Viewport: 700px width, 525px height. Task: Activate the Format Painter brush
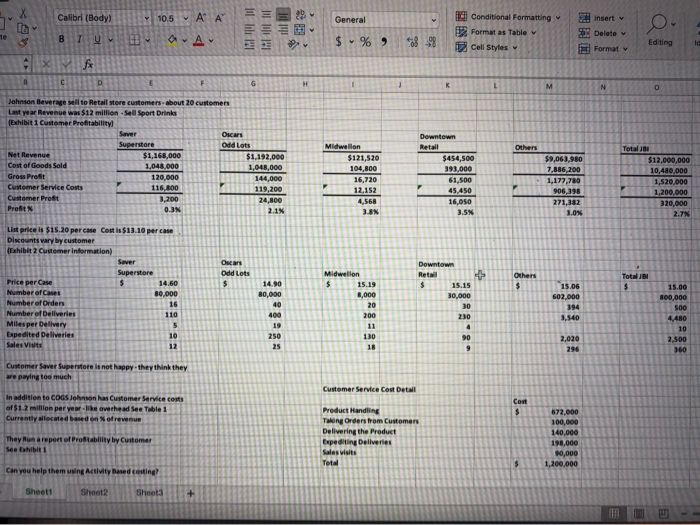pyautogui.click(x=23, y=43)
